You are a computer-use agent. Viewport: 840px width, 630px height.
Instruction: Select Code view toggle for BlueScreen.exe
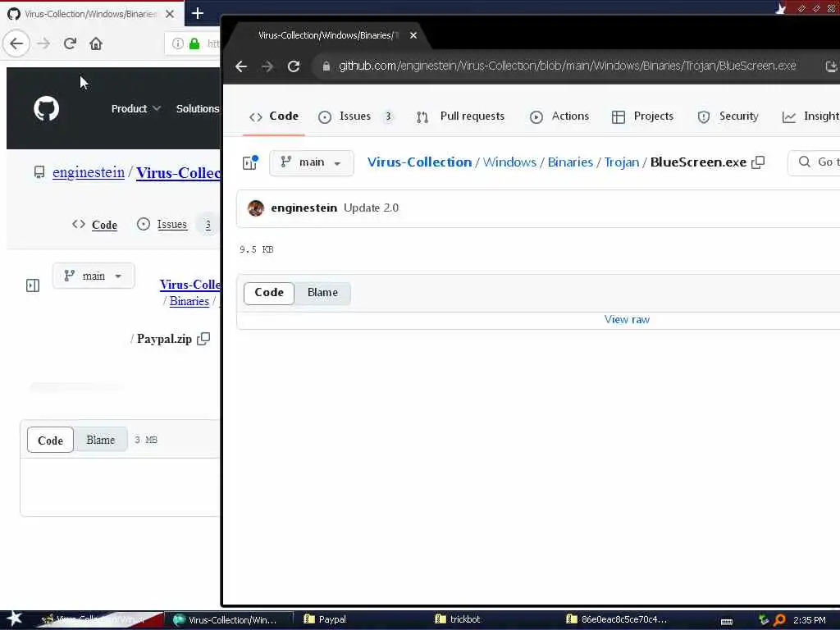click(x=269, y=293)
